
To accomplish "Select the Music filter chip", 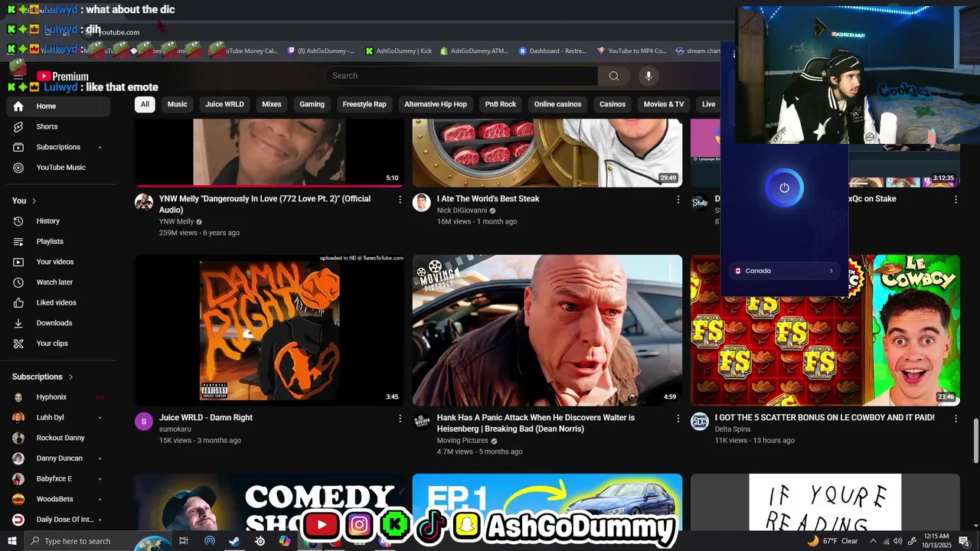I will coord(178,104).
